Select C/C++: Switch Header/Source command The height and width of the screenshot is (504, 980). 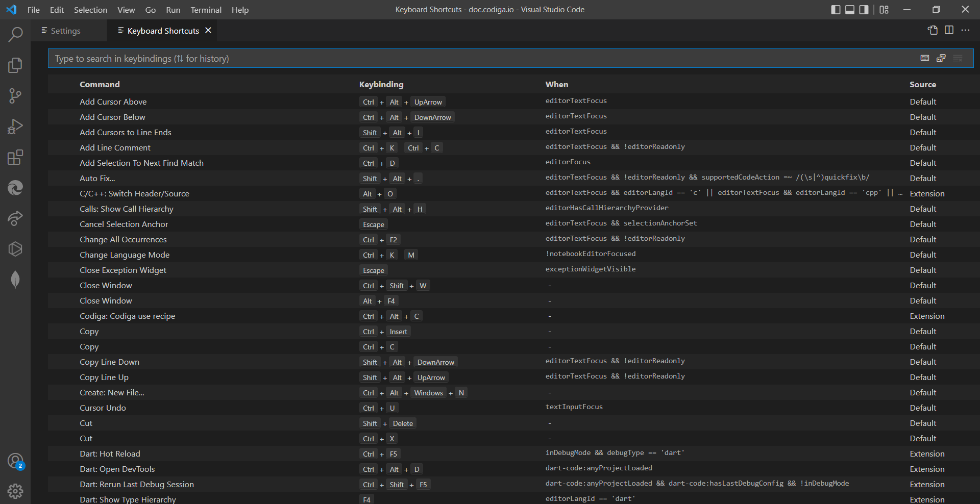[x=134, y=193]
